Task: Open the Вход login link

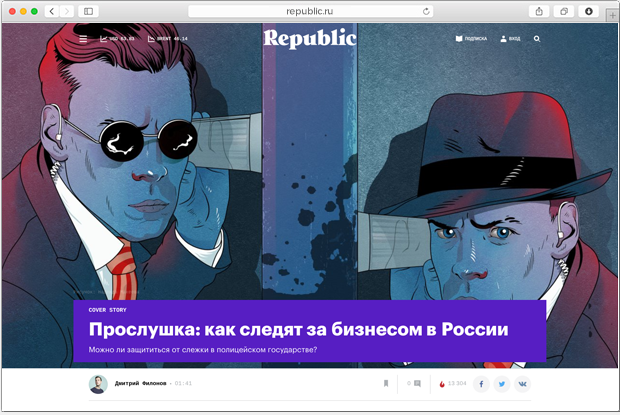Action: (x=510, y=39)
